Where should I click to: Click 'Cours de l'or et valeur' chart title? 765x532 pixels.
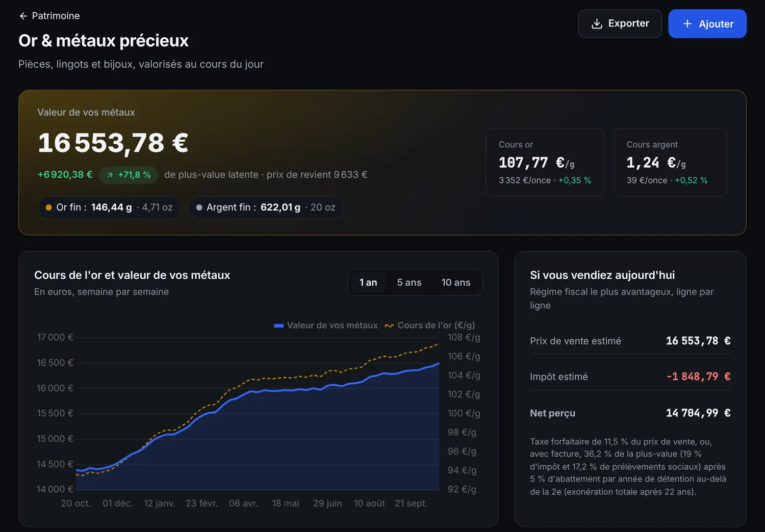132,275
